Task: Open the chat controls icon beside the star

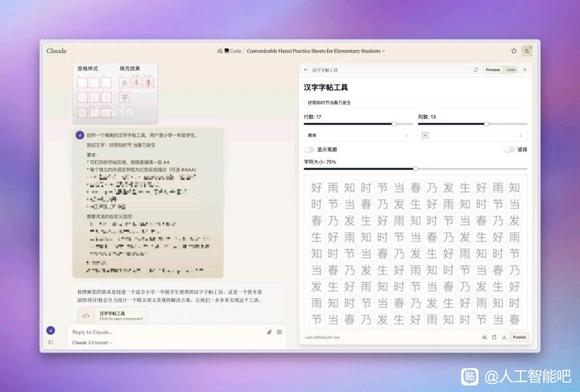Action: tap(526, 51)
